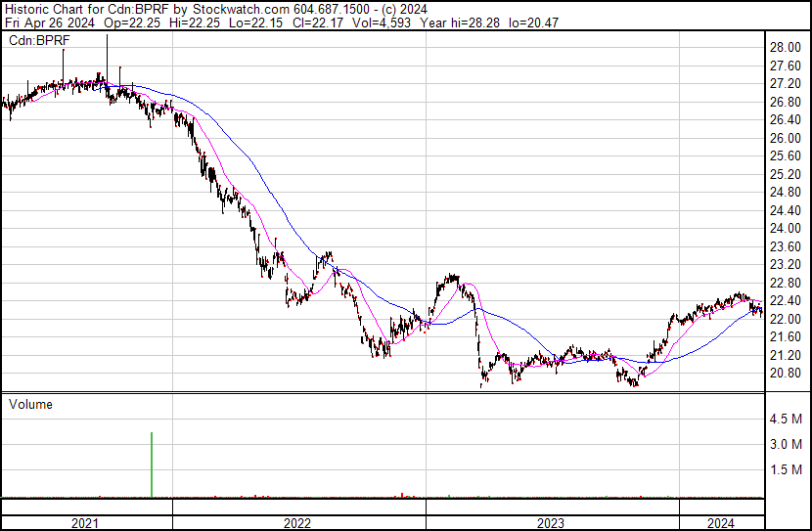Click the 1.5 M volume axis label
Viewport: 812px width, 531px height.
click(x=788, y=470)
